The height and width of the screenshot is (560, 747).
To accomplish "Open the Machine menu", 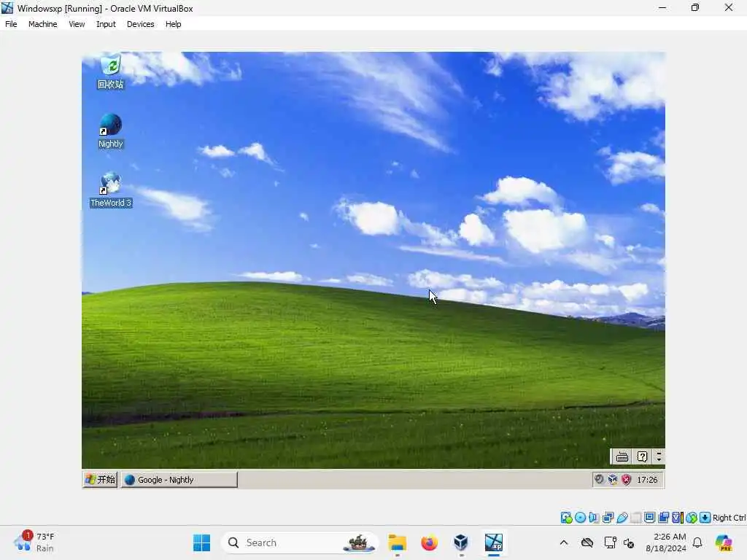I will [42, 24].
